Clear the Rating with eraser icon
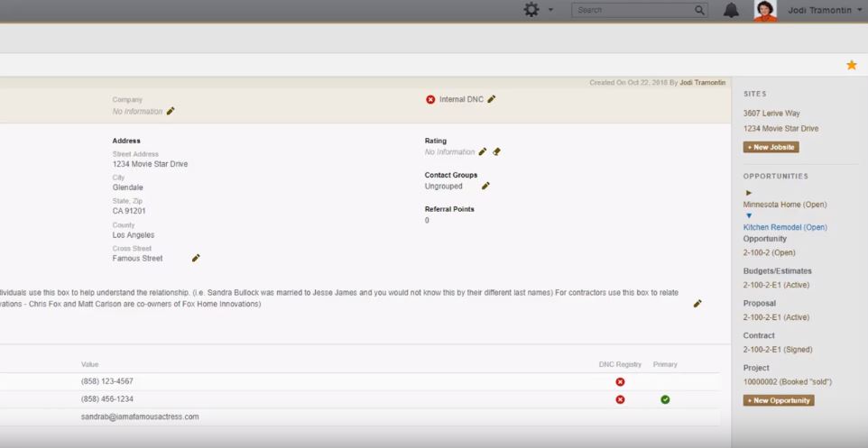 click(x=496, y=152)
